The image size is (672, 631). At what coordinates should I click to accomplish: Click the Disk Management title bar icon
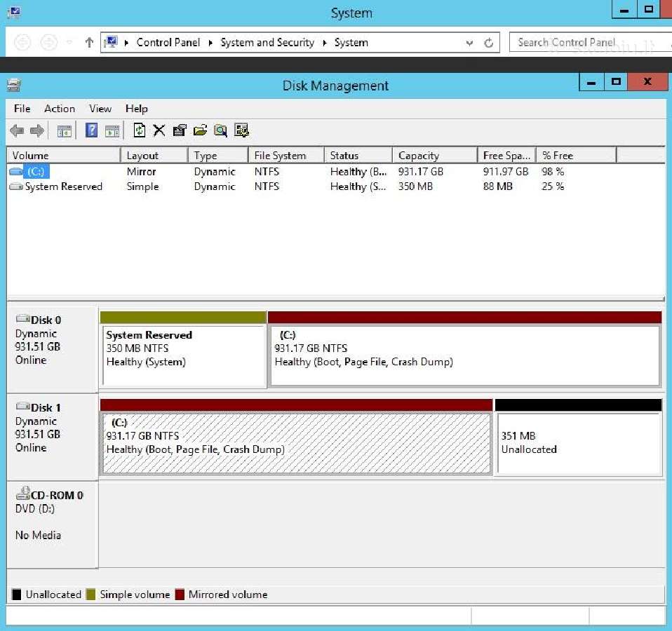[x=14, y=86]
